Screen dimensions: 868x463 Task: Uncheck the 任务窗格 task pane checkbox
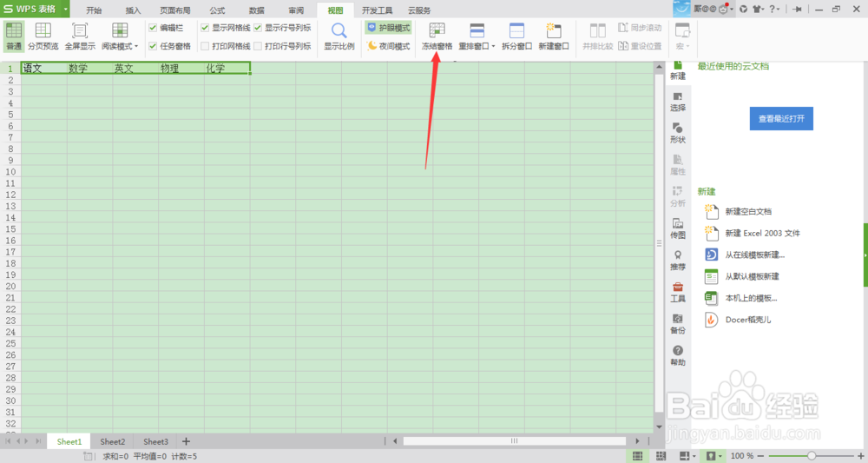point(153,46)
